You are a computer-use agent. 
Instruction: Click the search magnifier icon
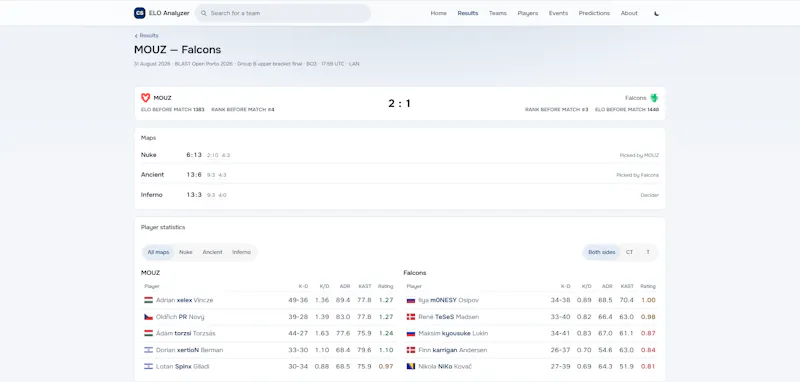tap(204, 13)
